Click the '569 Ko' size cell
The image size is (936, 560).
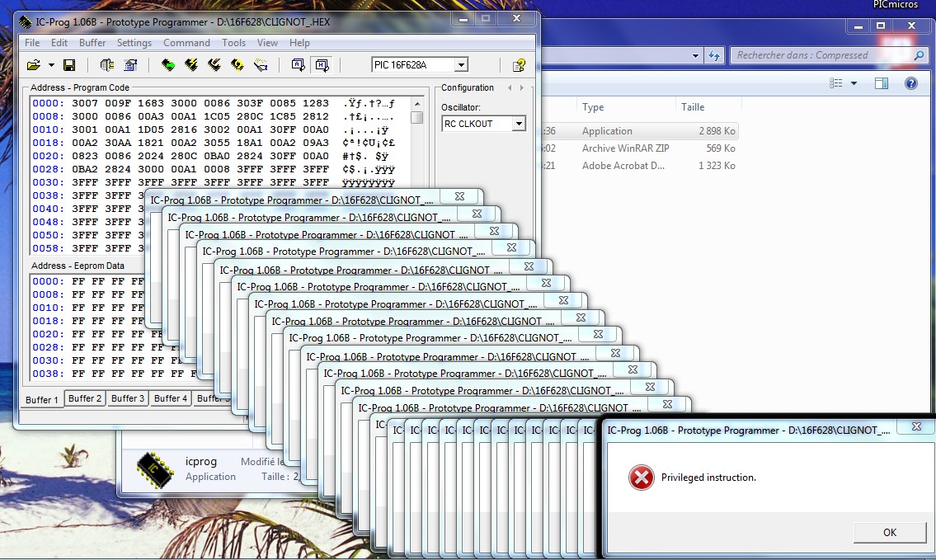[721, 148]
